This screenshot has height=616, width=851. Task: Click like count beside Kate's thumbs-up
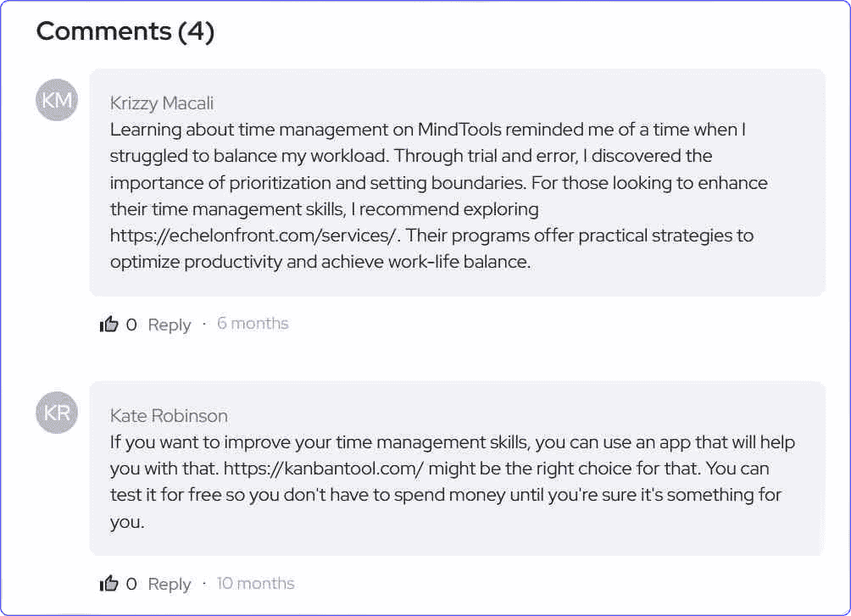[x=131, y=584]
